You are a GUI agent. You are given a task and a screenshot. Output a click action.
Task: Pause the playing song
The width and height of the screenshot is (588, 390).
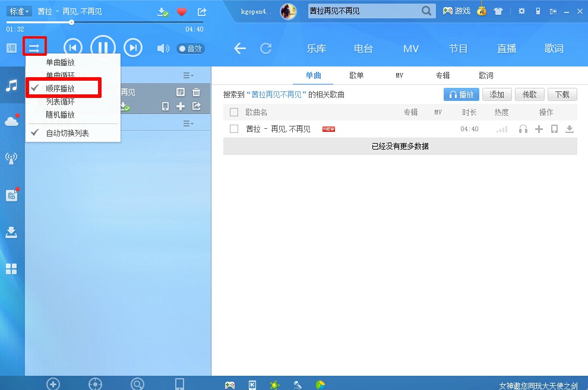coord(103,47)
